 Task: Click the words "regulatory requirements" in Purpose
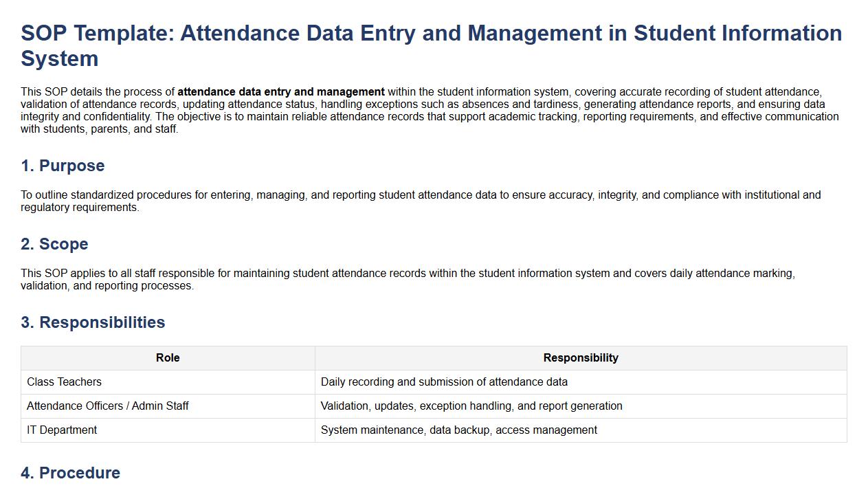click(79, 208)
